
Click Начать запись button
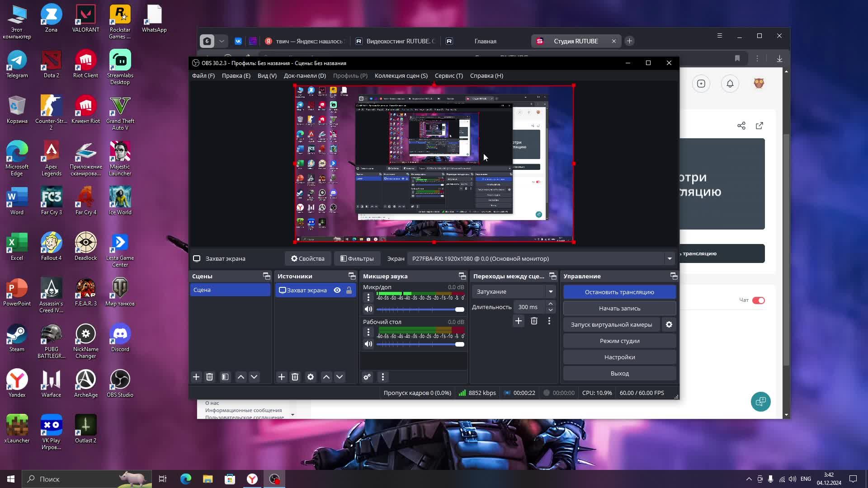(x=619, y=308)
